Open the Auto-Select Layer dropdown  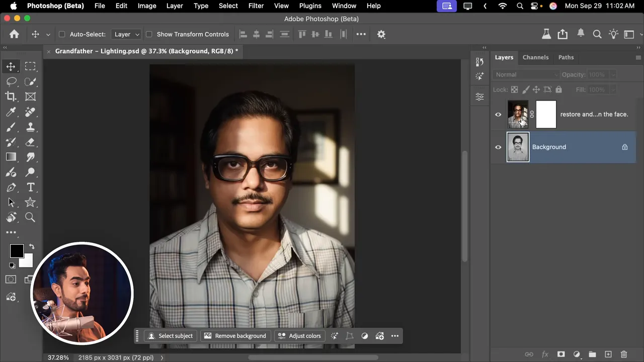pos(126,34)
